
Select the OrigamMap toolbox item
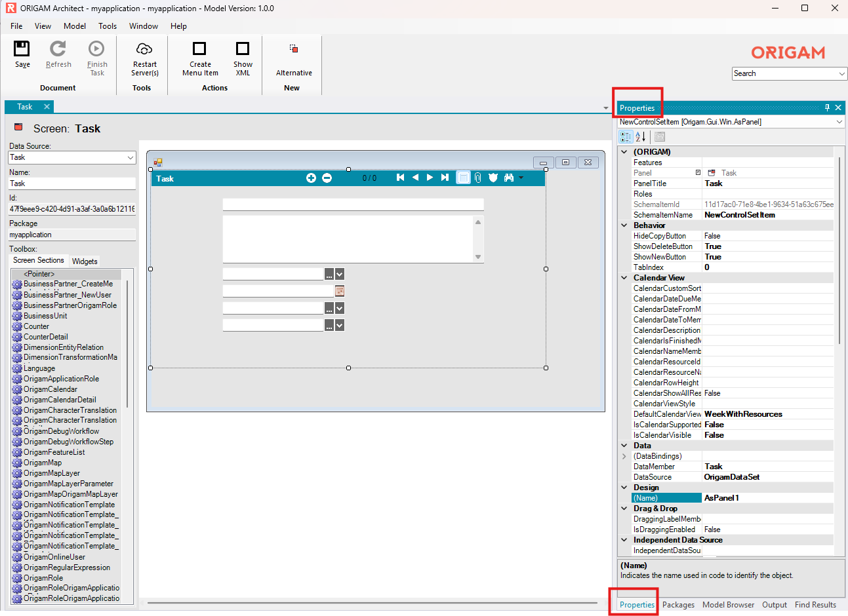point(43,463)
